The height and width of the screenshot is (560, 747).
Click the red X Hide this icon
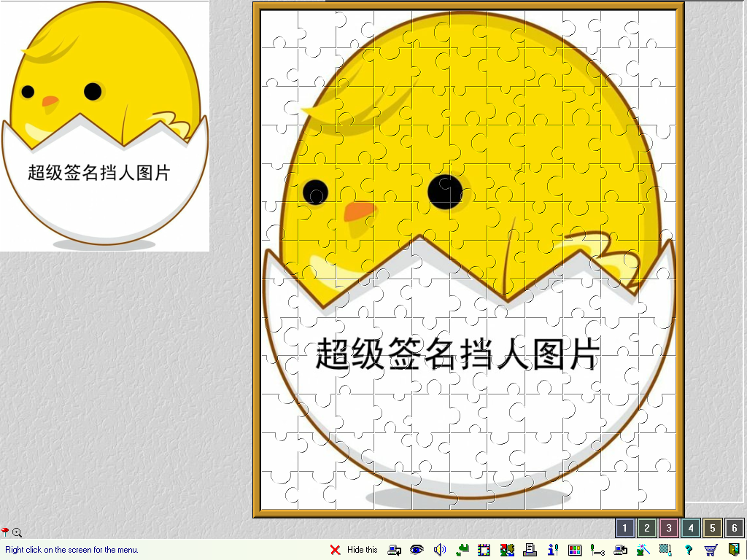coord(336,550)
